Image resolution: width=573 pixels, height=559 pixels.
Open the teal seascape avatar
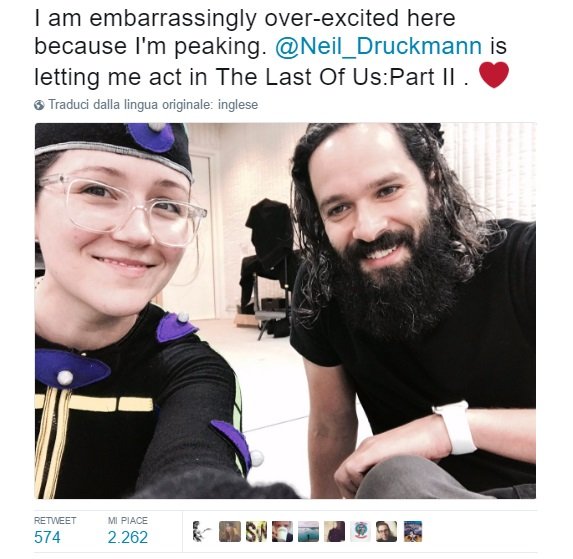(308, 532)
